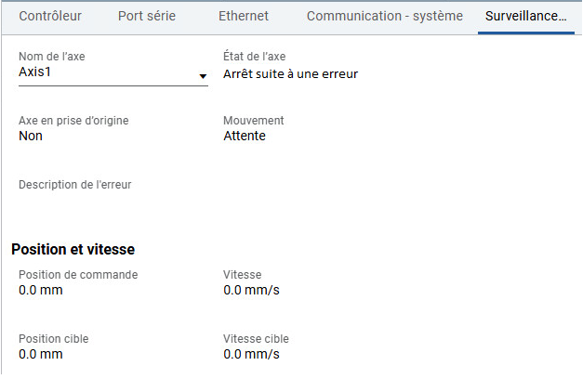The image size is (583, 392).
Task: Go to Communication - système tab
Action: [385, 16]
